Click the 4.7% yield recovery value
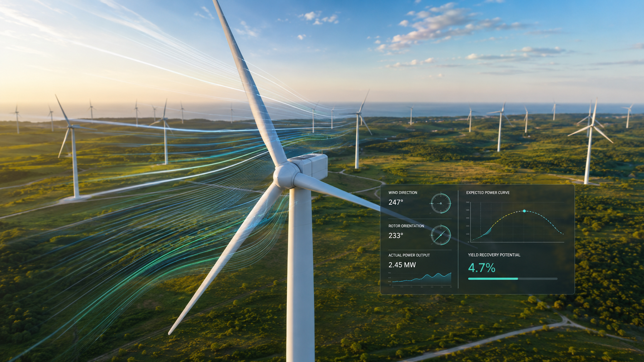This screenshot has height=362, width=644. (481, 268)
